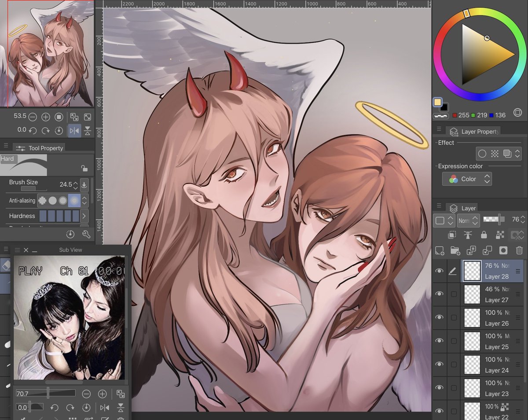Rotate Sub View image right
The width and height of the screenshot is (528, 420).
pyautogui.click(x=70, y=407)
